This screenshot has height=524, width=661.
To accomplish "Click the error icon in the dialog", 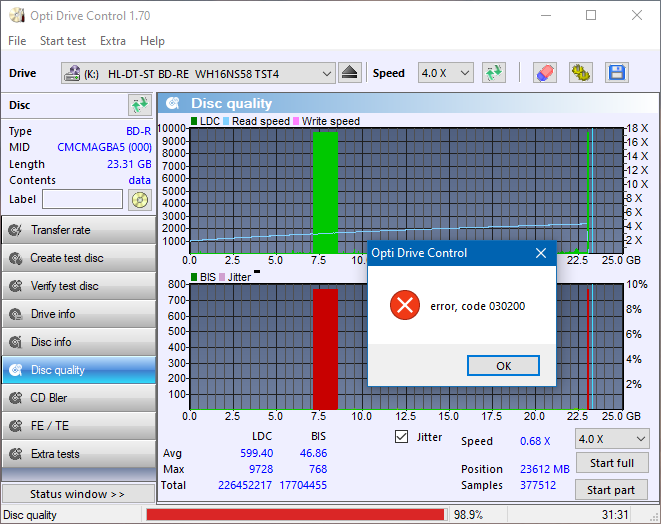I will [404, 305].
